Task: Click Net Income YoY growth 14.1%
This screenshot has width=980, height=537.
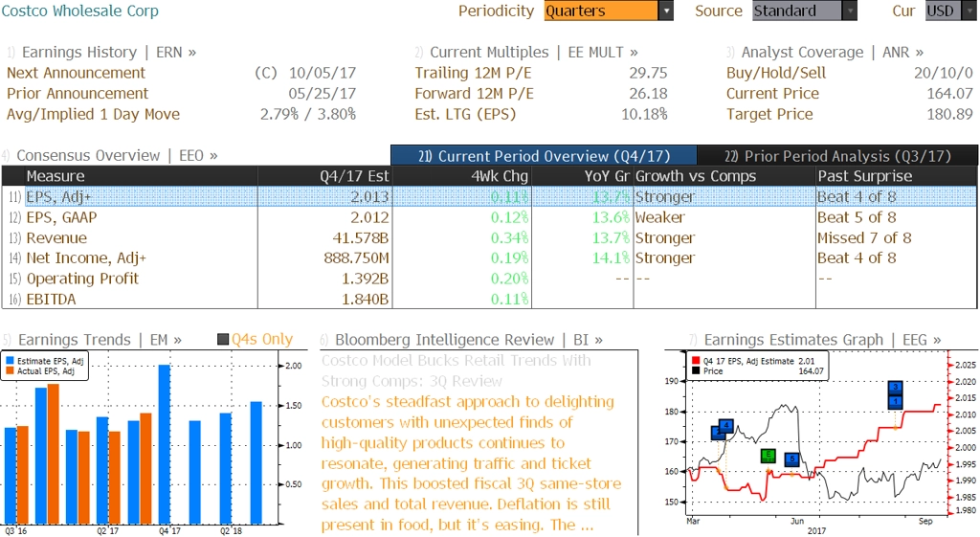Action: [612, 258]
